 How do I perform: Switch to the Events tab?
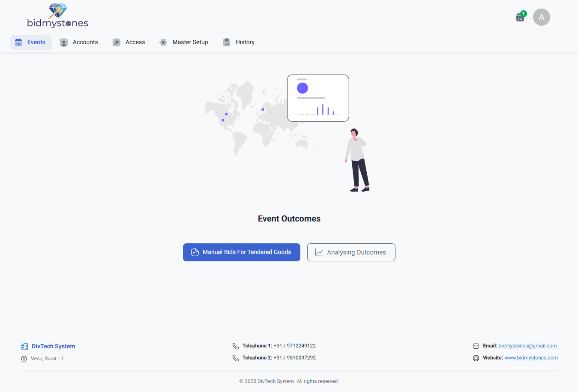[31, 42]
